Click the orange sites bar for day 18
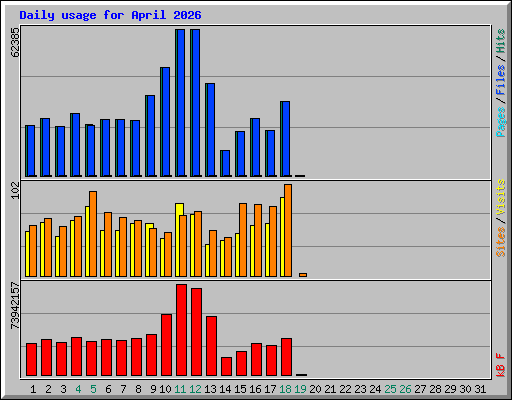 click(x=288, y=230)
